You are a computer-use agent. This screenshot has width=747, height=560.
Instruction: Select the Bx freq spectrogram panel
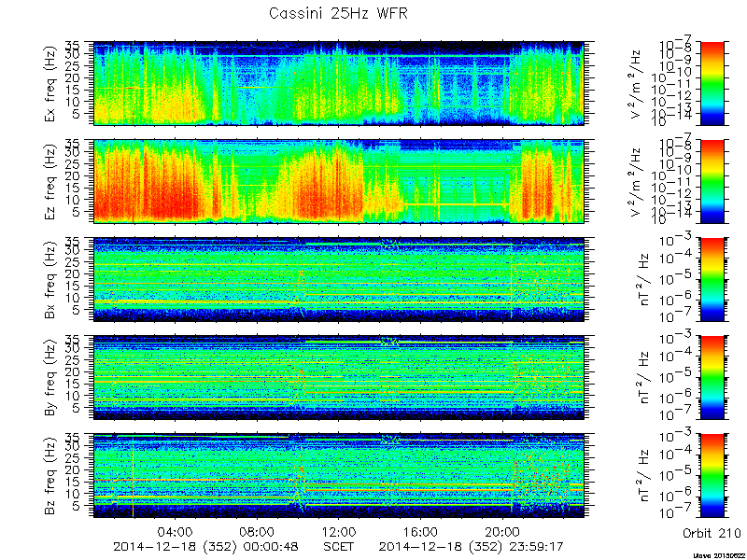(x=339, y=279)
